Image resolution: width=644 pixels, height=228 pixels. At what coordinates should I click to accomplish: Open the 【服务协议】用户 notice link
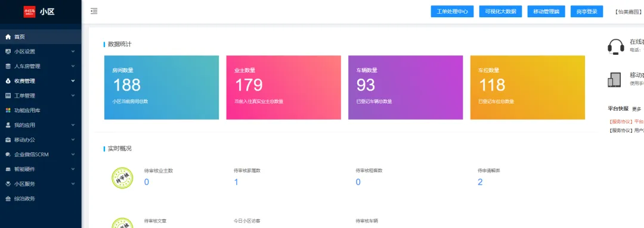click(x=626, y=130)
